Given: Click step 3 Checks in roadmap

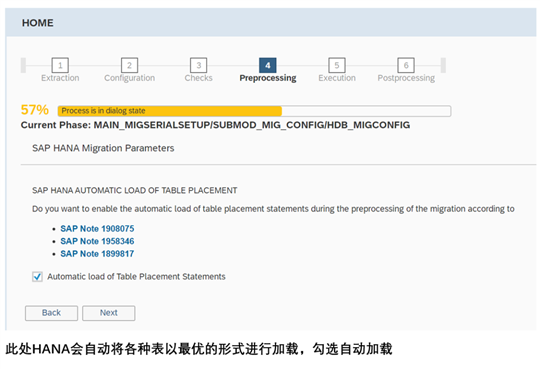Looking at the screenshot, I should point(199,65).
